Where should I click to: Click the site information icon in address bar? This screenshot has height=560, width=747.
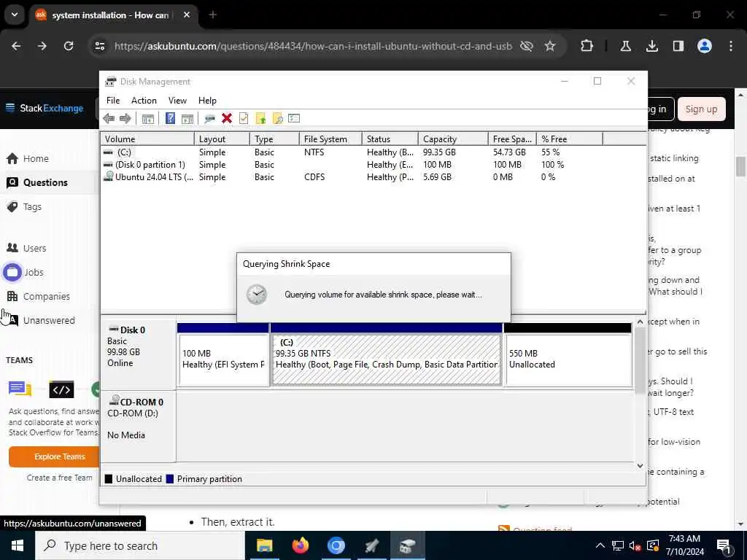click(x=100, y=46)
